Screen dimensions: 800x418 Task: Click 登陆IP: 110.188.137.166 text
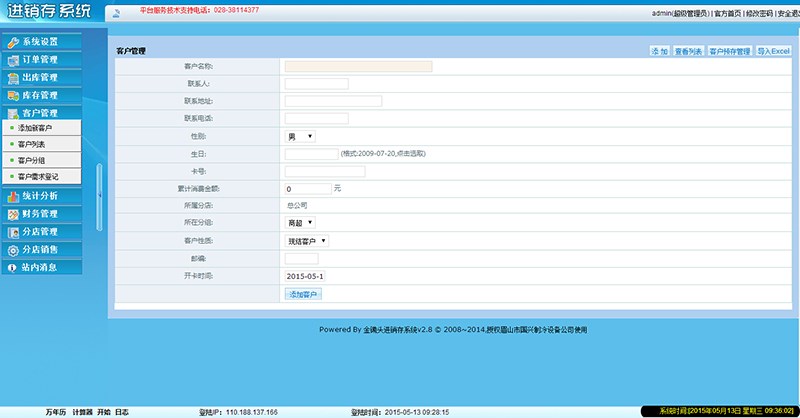tap(238, 412)
